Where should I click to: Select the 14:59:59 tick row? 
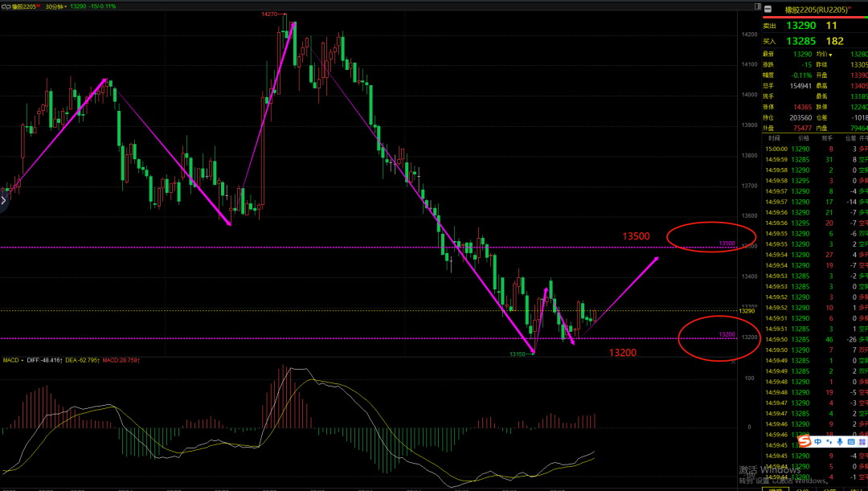(x=815, y=159)
